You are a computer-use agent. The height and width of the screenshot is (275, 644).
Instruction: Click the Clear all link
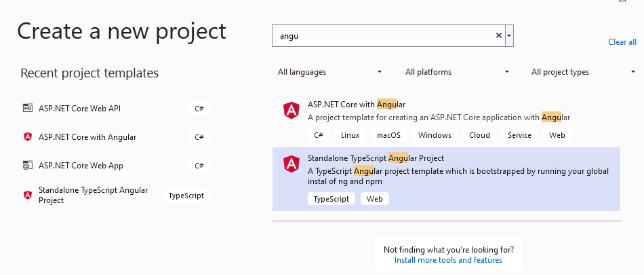622,42
